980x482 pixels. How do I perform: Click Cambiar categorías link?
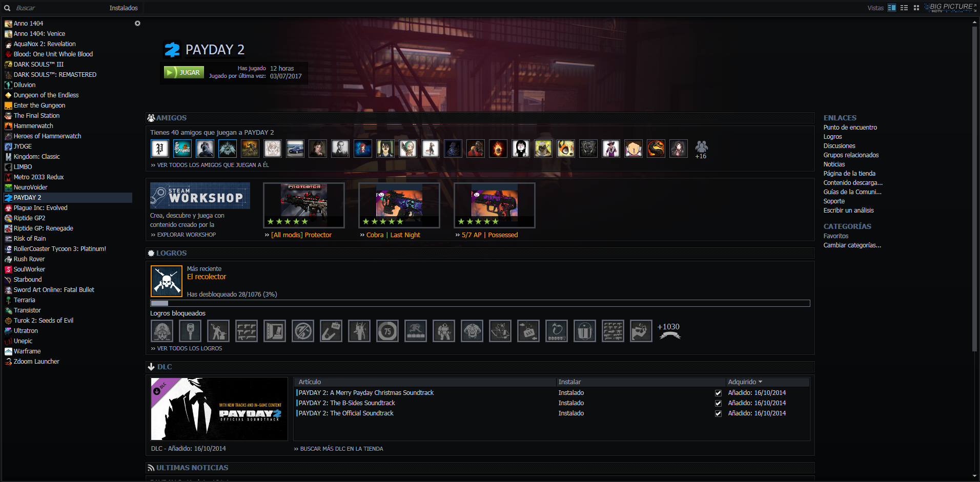852,245
